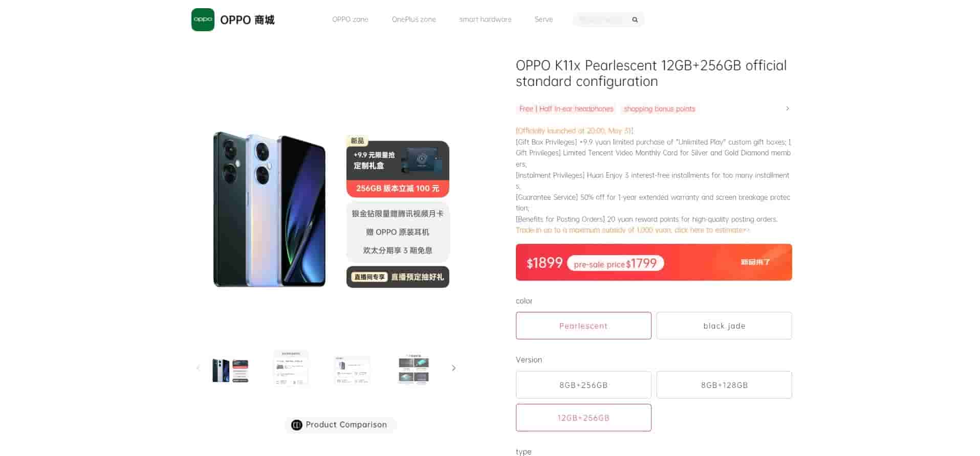Select the first phone thumbnail image
Image resolution: width=980 pixels, height=456 pixels.
point(230,370)
